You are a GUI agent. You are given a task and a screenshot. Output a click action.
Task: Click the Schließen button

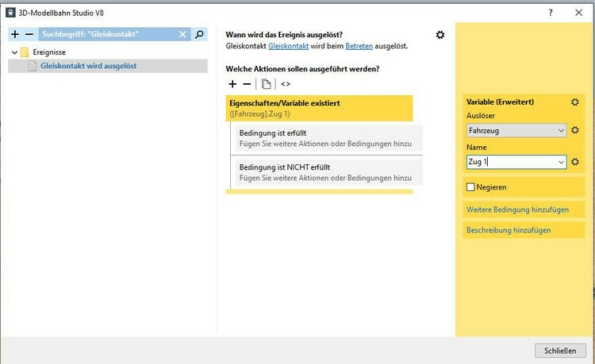[560, 351]
